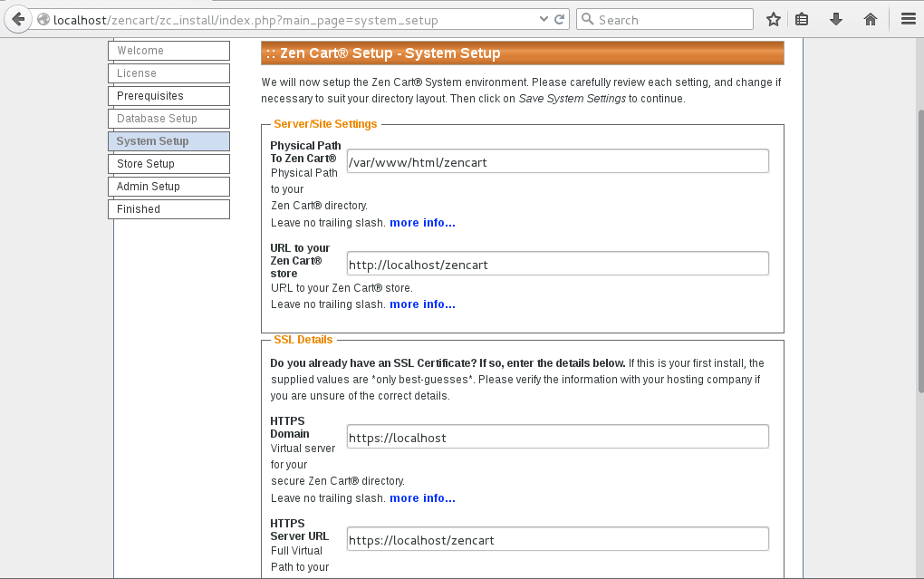This screenshot has width=924, height=579.
Task: Bookmark this page with the star icon
Action: [773, 19]
